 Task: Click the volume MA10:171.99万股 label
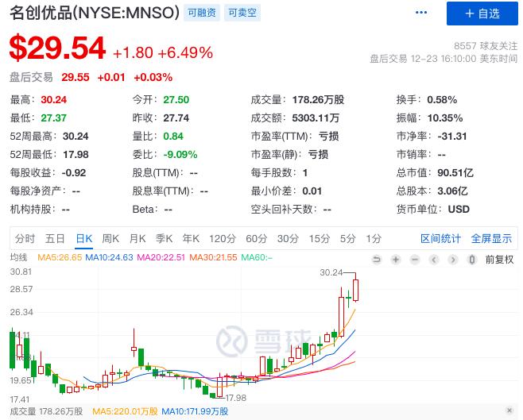coord(195,411)
